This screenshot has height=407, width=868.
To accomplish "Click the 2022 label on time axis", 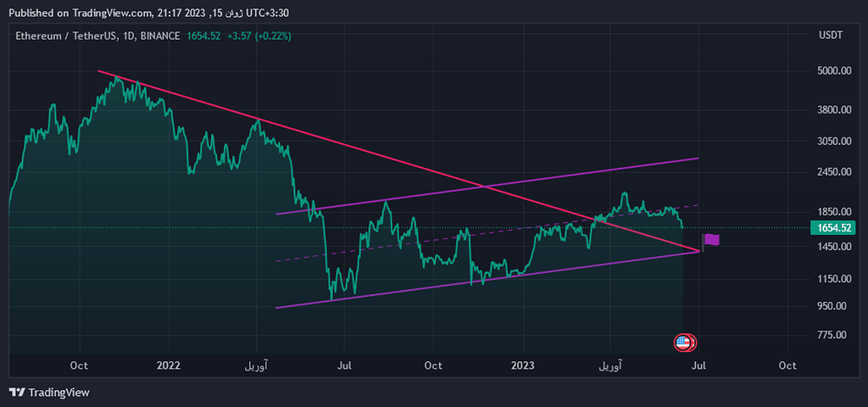I will tap(169, 366).
